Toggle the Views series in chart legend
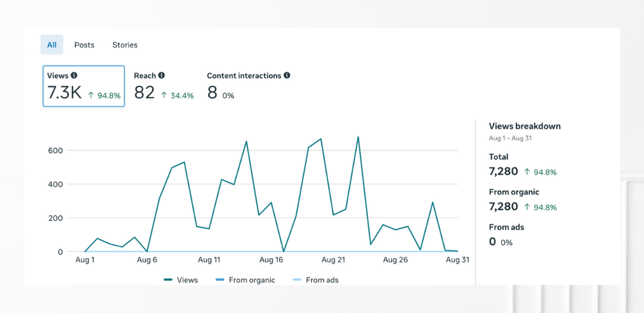The image size is (644, 313). pos(181,280)
